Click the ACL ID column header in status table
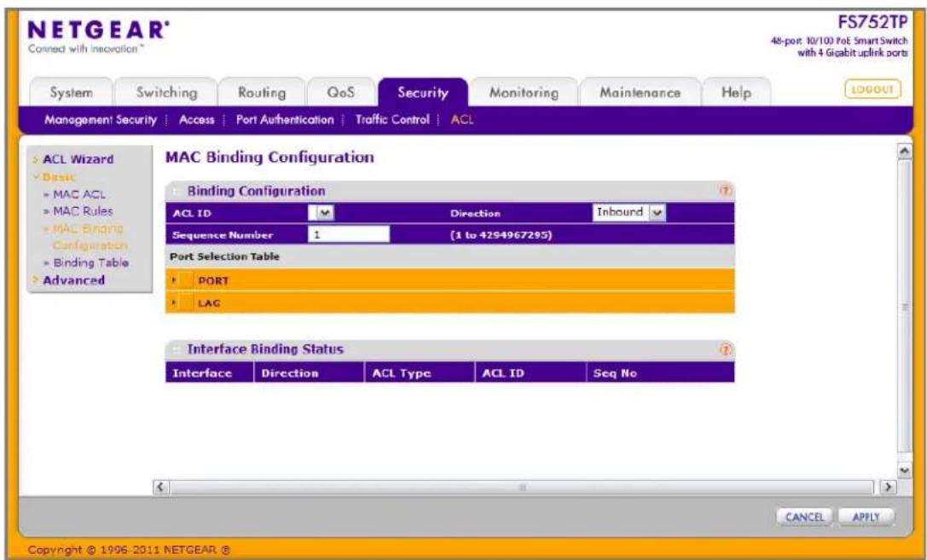This screenshot has height=560, width=927. pos(530,373)
